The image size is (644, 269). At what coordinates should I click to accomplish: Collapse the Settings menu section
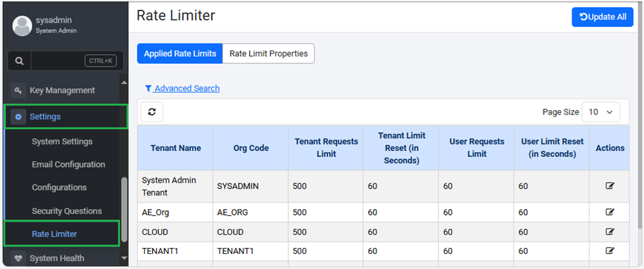pyautogui.click(x=66, y=117)
